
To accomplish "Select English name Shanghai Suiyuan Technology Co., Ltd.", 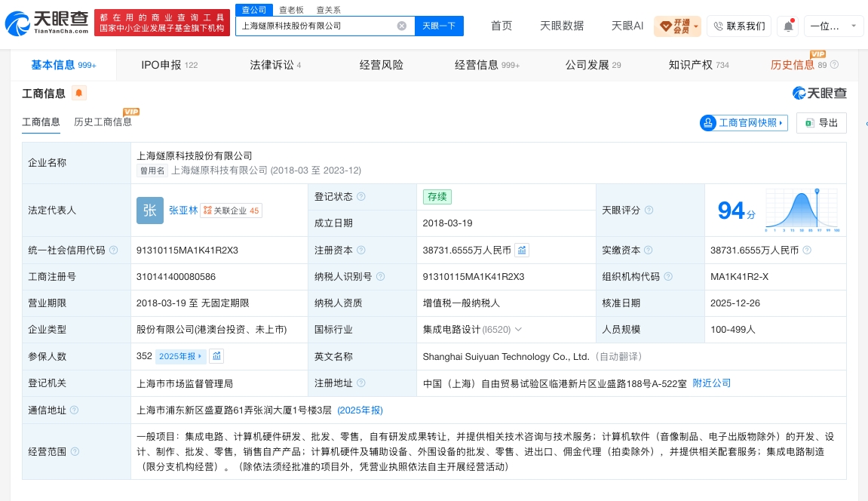I will click(506, 357).
